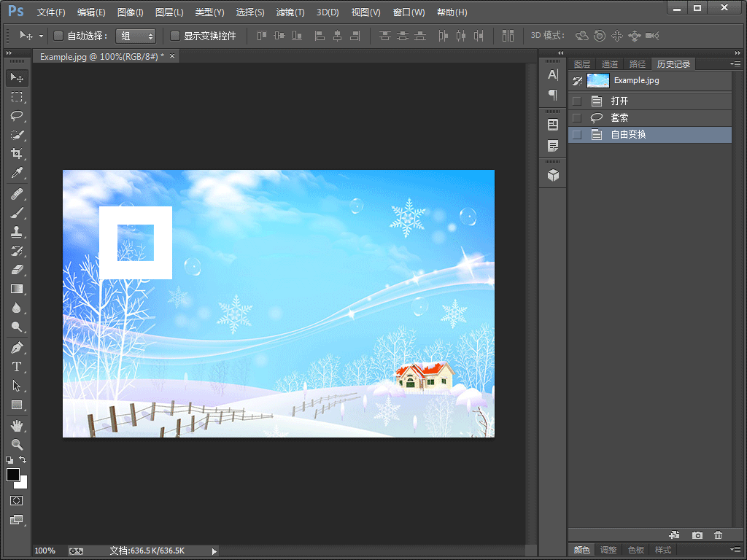Open the Character panel icon

(553, 75)
